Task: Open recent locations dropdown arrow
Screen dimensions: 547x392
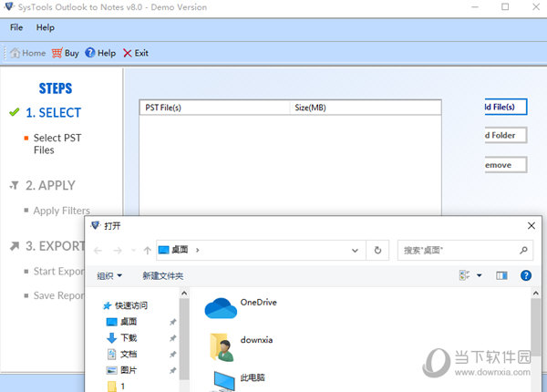Action: tap(133, 251)
